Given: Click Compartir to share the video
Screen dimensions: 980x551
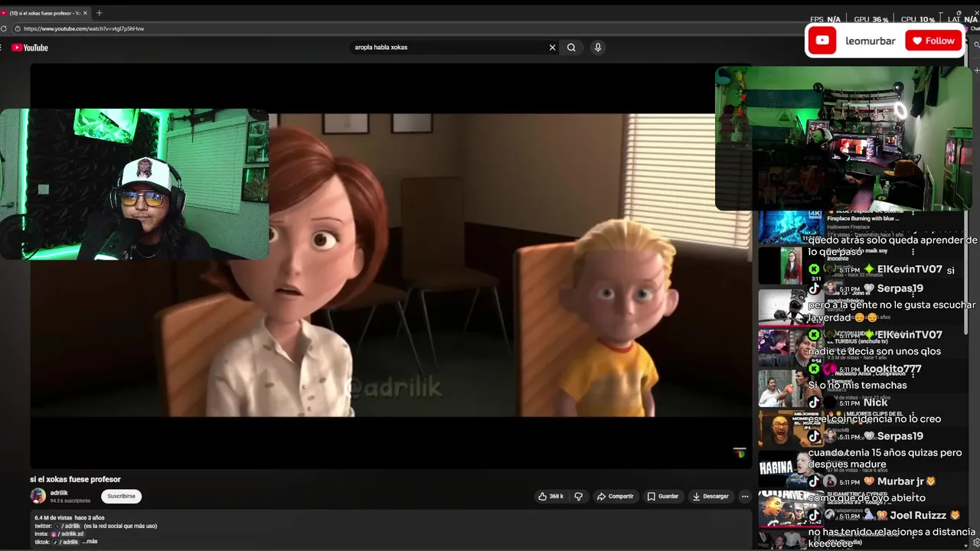Looking at the screenshot, I should click(615, 496).
